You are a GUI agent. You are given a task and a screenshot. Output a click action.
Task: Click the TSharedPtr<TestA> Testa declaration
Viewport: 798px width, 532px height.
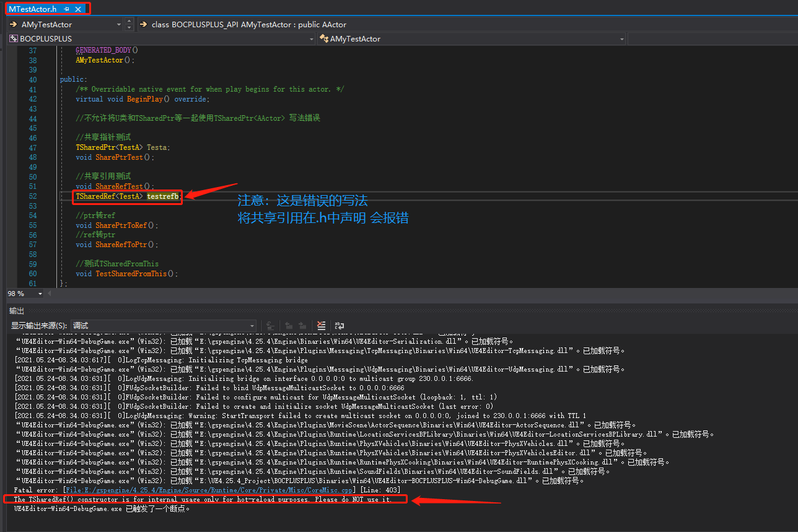point(123,147)
